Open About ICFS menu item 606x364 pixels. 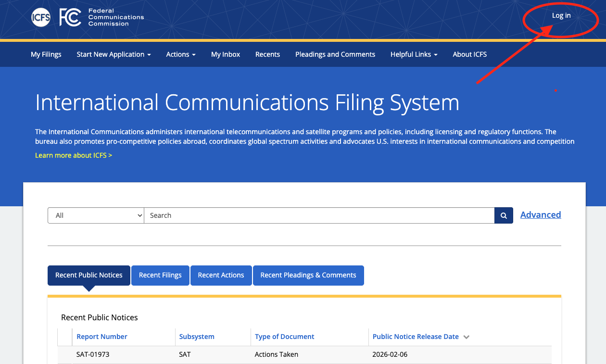pyautogui.click(x=470, y=54)
